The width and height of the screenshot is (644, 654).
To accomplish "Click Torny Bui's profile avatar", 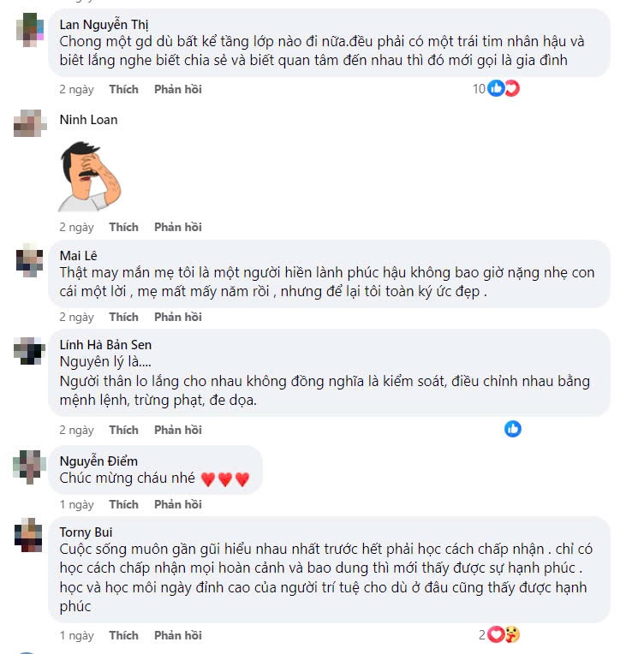I will coord(30,534).
